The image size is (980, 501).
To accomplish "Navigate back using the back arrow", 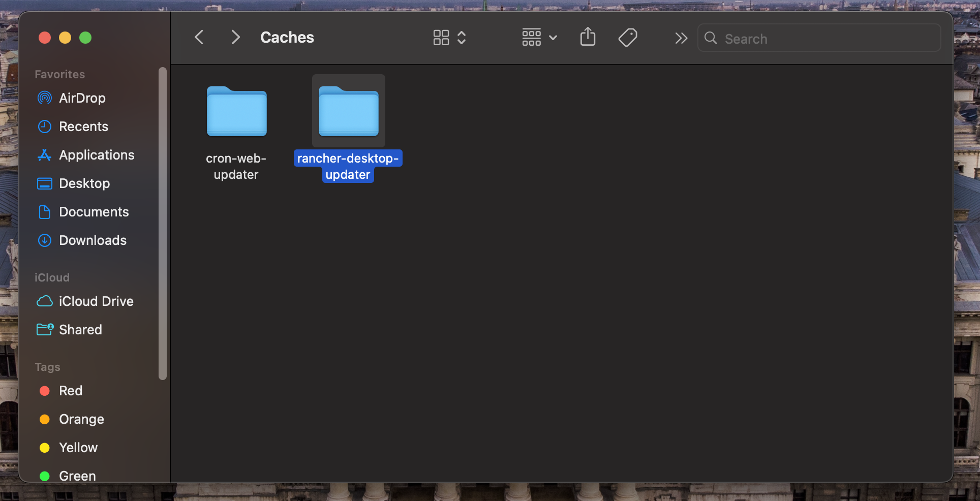I will pyautogui.click(x=199, y=37).
